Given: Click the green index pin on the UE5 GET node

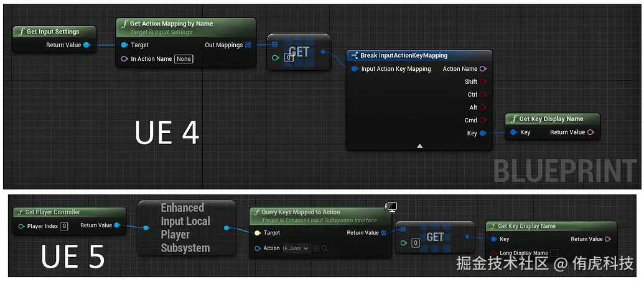Looking at the screenshot, I should (x=404, y=243).
